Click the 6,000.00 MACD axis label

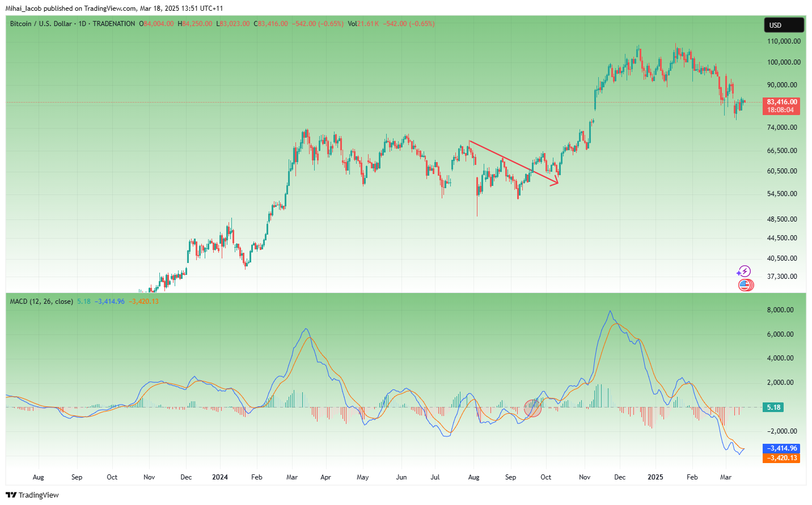780,334
